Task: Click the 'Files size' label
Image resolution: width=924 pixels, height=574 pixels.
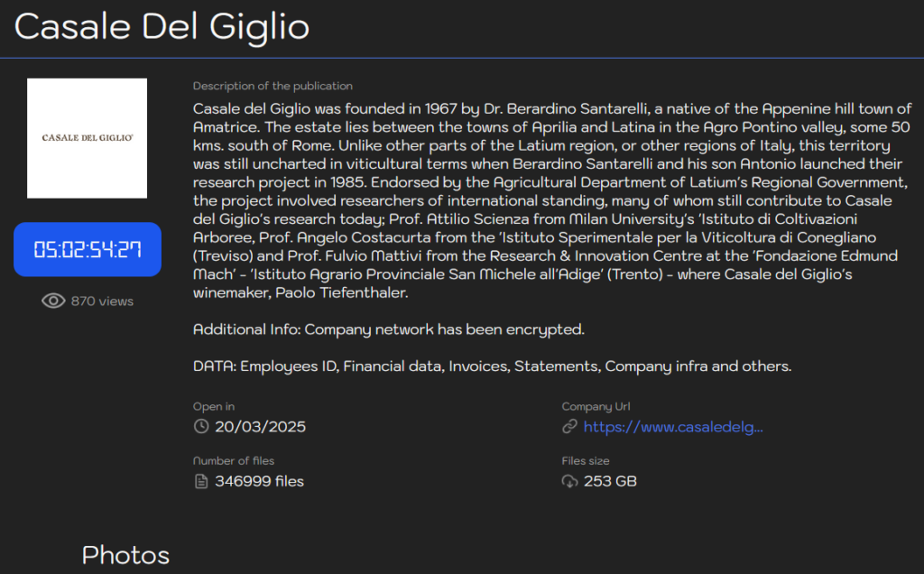Action: click(x=586, y=460)
